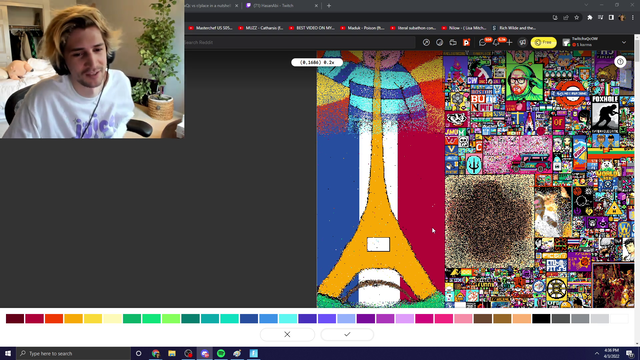
Task: Select the burgundy dark red color swatch
Action: coord(15,318)
